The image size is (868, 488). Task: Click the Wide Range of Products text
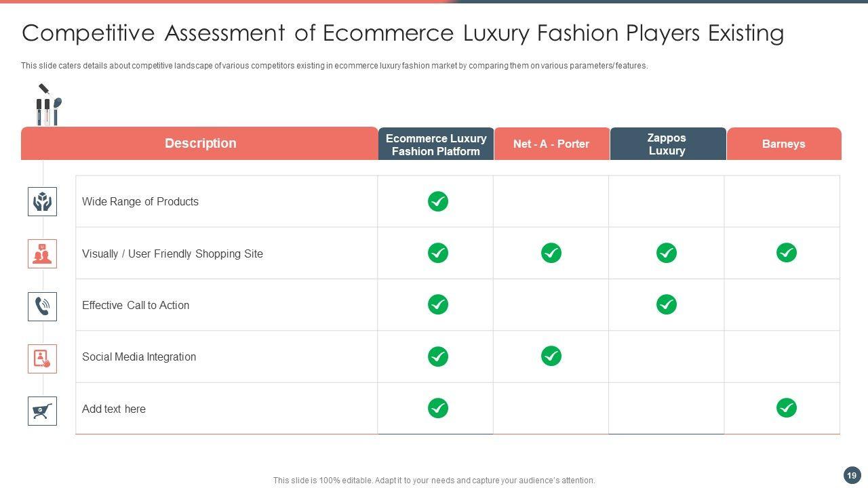[x=140, y=201]
